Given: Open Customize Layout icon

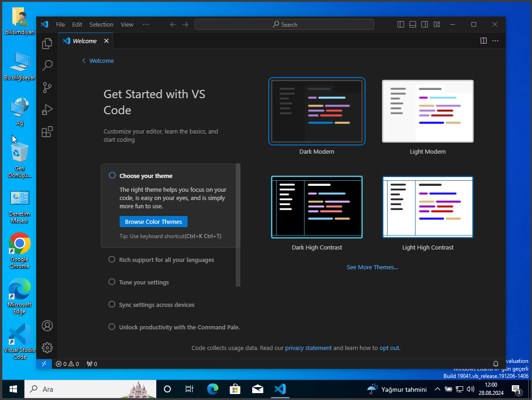Looking at the screenshot, I should 437,24.
